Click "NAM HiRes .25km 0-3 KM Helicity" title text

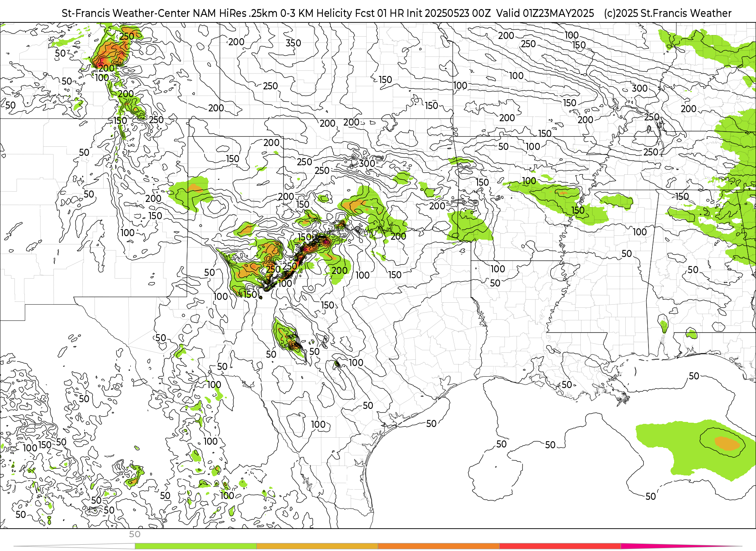(x=272, y=13)
